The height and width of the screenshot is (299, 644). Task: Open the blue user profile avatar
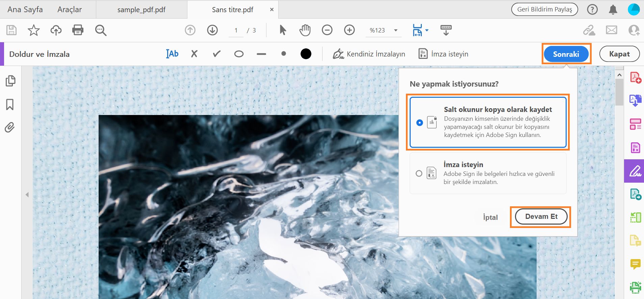coord(634,9)
